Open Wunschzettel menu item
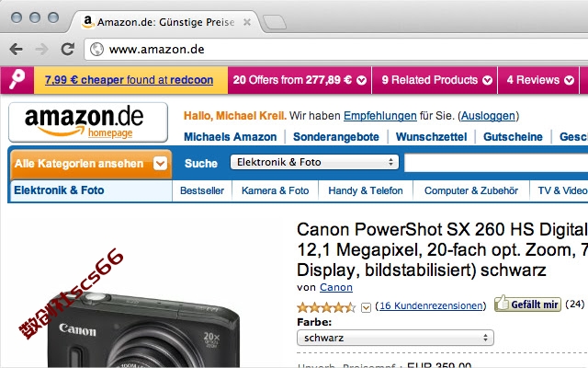 (431, 137)
